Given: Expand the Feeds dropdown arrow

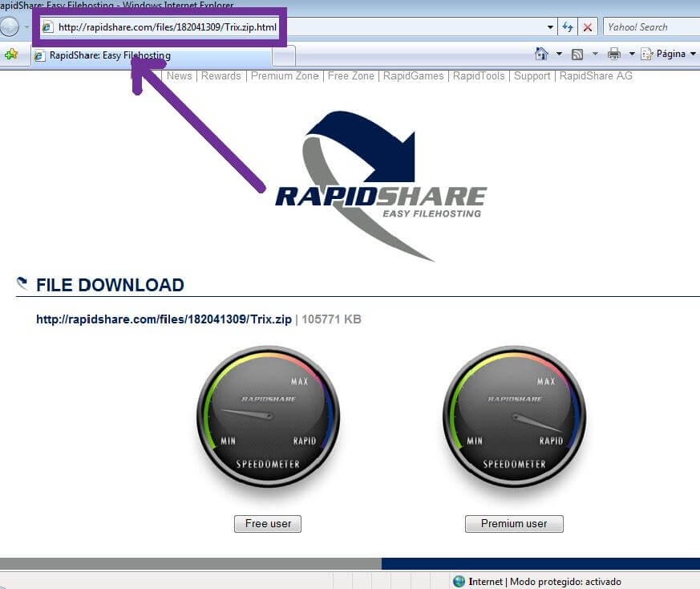Looking at the screenshot, I should 595,54.
